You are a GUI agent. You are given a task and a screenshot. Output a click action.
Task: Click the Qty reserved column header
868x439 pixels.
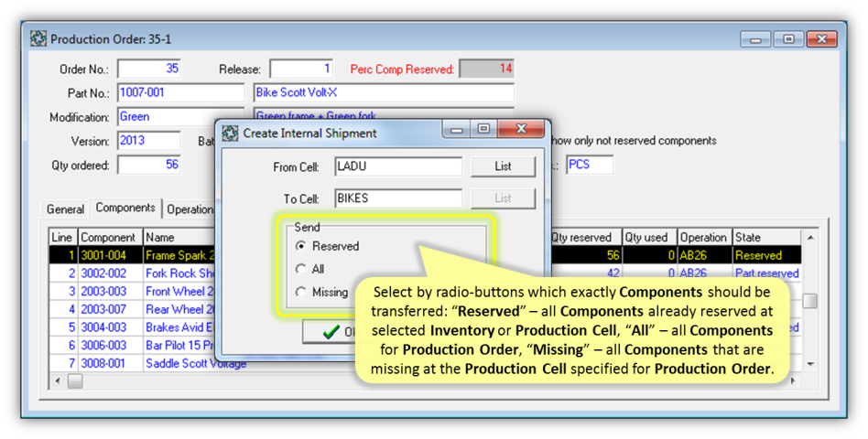[586, 237]
